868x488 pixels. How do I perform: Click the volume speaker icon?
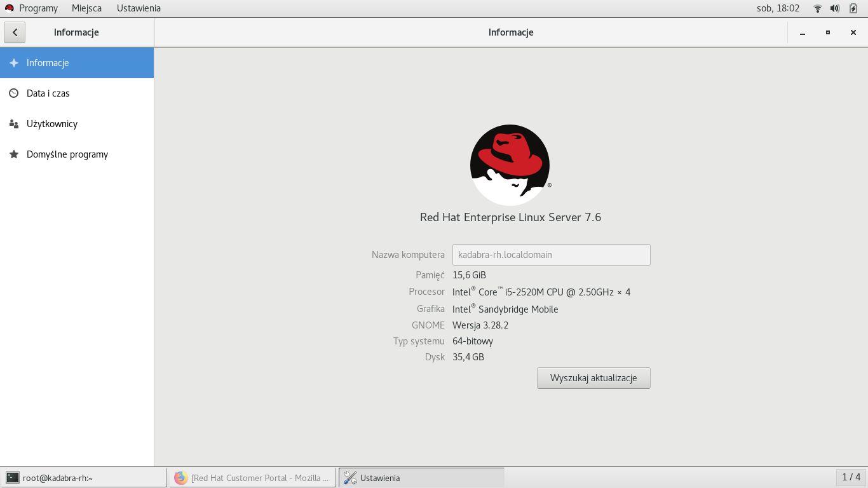coord(835,8)
